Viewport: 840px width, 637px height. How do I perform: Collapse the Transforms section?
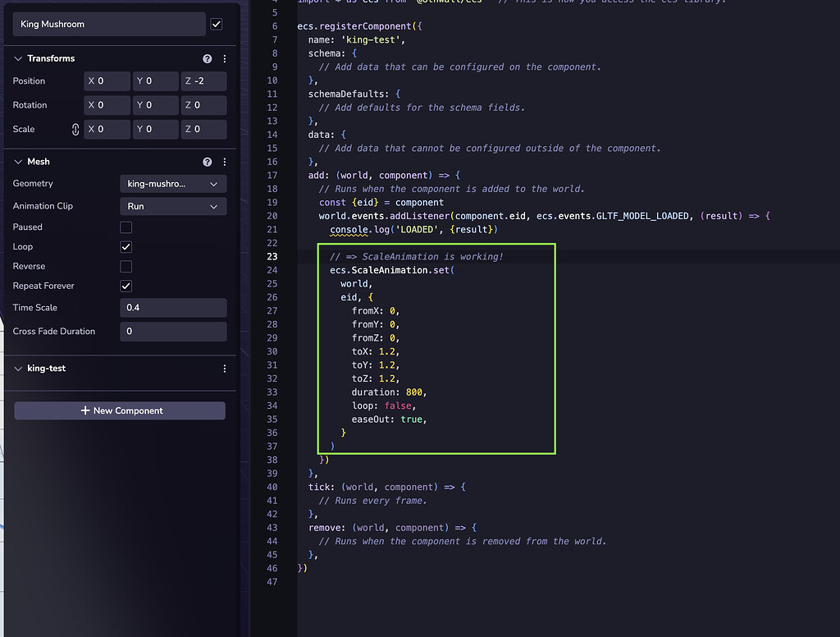click(18, 58)
